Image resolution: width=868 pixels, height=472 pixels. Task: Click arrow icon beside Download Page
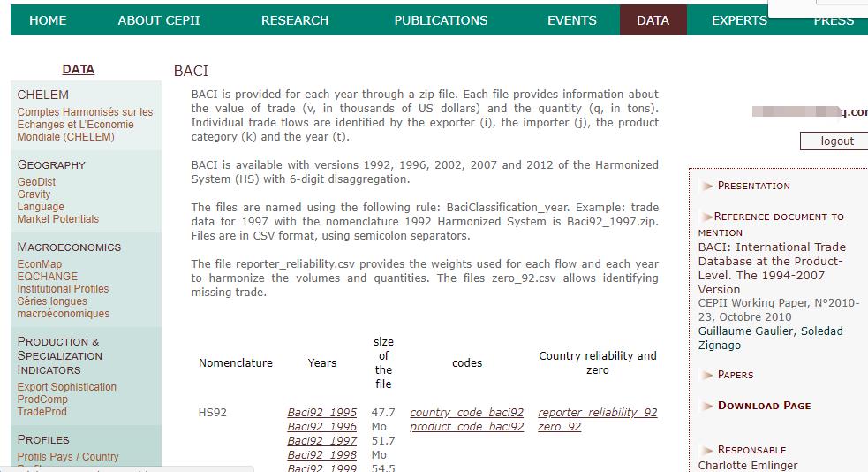tap(707, 406)
